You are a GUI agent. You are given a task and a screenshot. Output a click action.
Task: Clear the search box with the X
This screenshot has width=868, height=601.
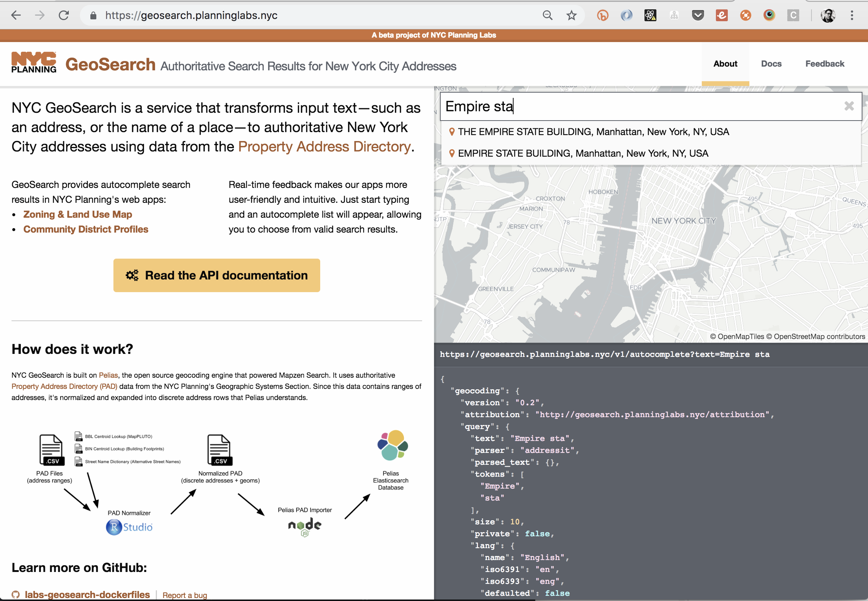(x=849, y=106)
